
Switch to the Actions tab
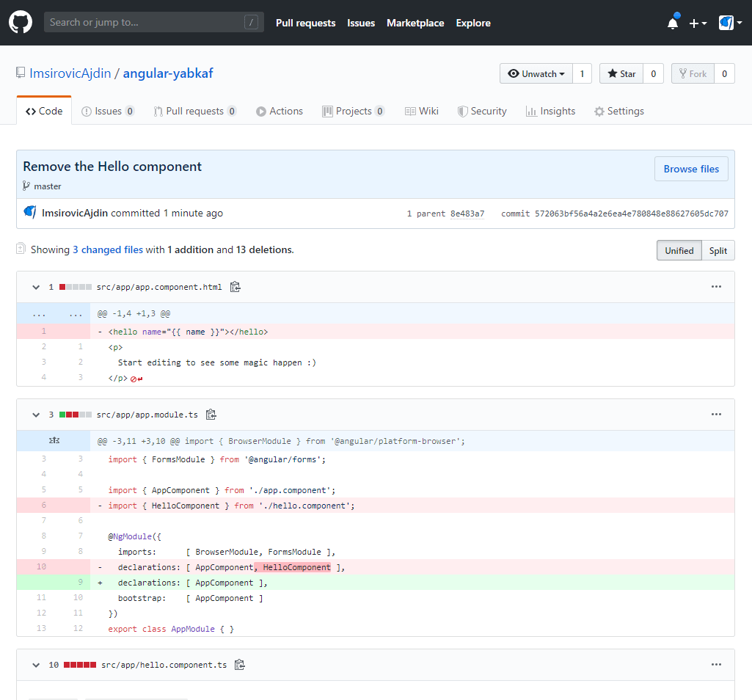click(x=279, y=111)
